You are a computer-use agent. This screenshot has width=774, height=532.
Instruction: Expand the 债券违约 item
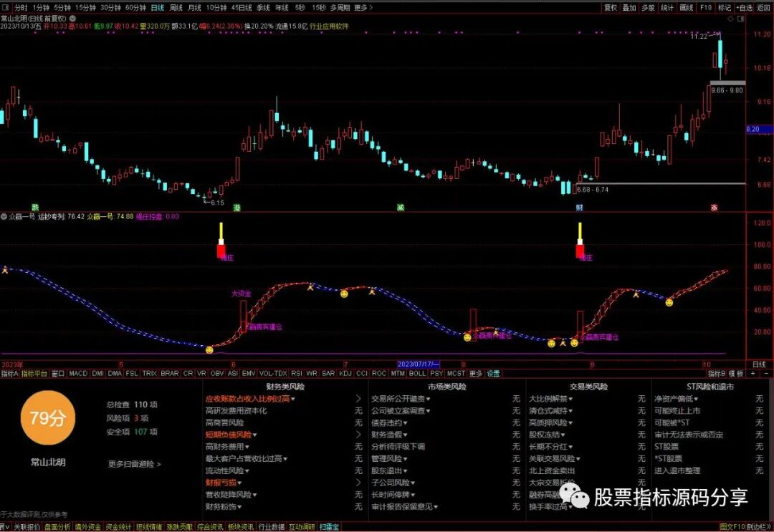coord(389,423)
